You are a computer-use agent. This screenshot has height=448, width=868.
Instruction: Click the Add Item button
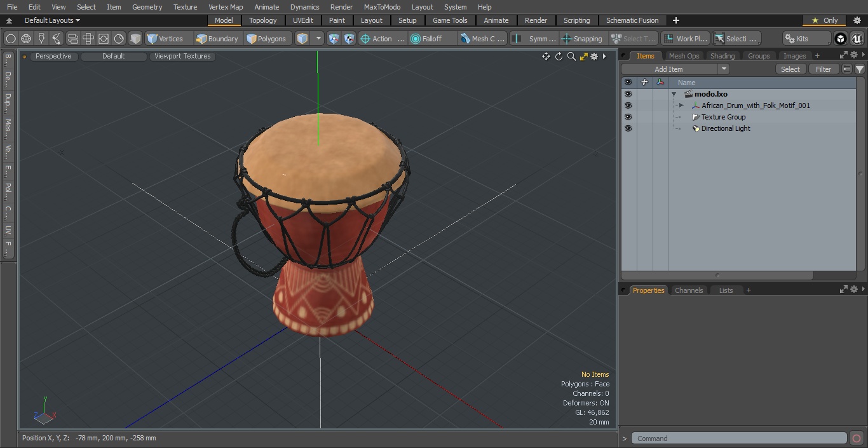click(x=669, y=69)
